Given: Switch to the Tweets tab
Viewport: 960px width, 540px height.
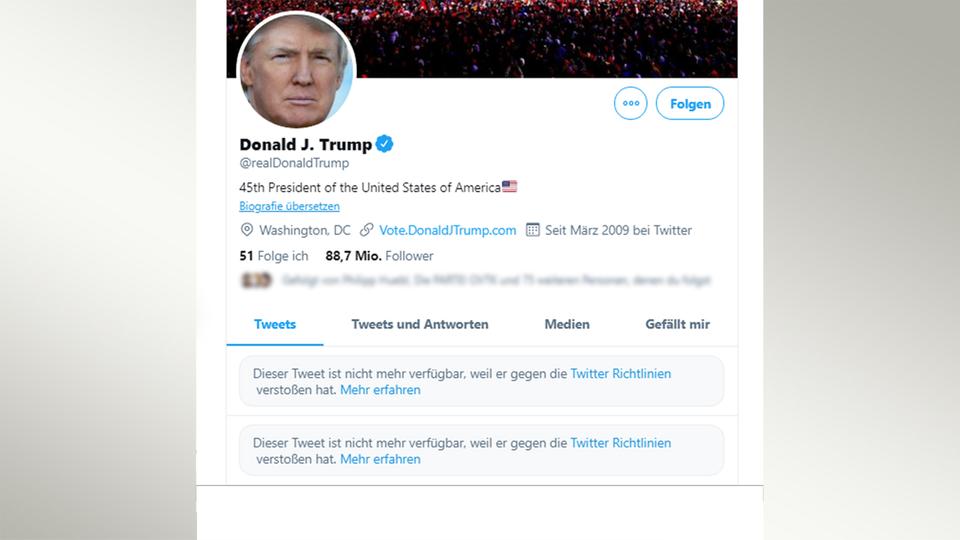Looking at the screenshot, I should 275,324.
